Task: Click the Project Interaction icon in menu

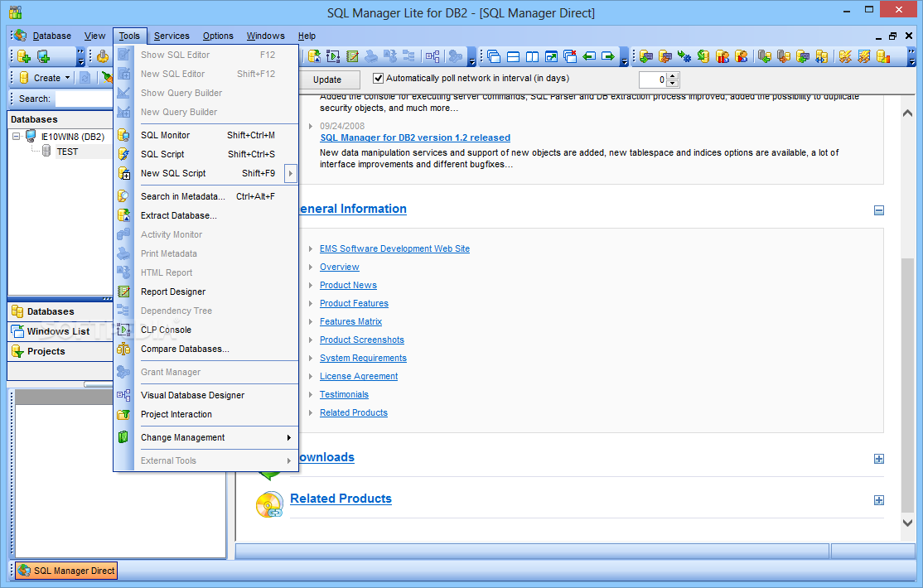Action: point(123,414)
